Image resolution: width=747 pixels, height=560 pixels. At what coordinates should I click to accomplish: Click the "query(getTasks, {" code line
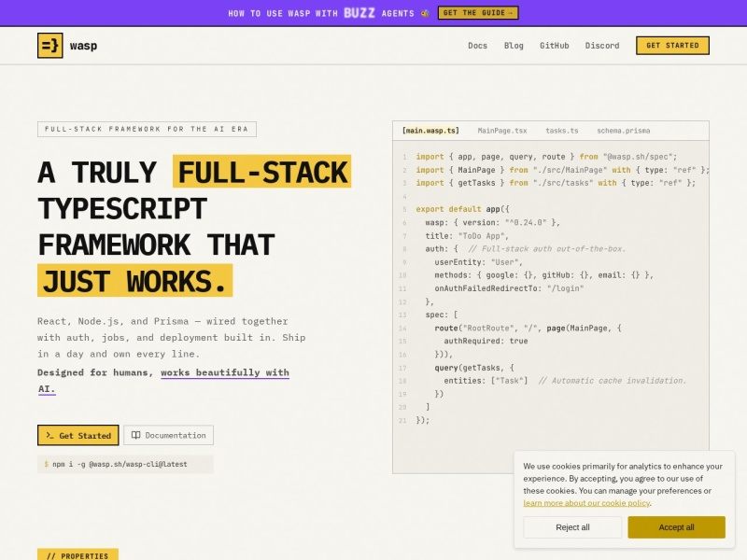pos(474,368)
